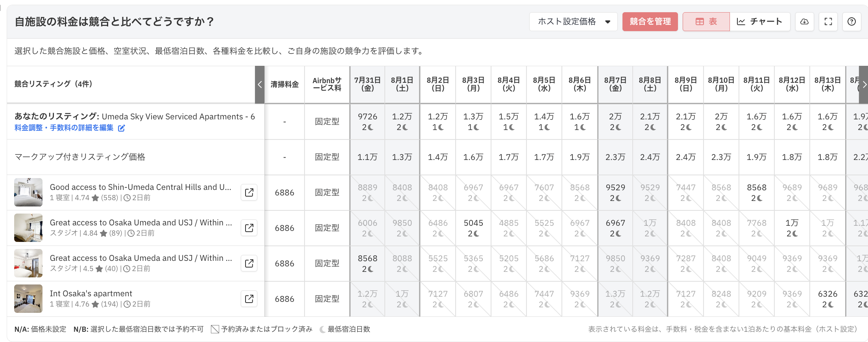This screenshot has width=868, height=342.
Task: Click the help question mark icon
Action: tap(851, 22)
